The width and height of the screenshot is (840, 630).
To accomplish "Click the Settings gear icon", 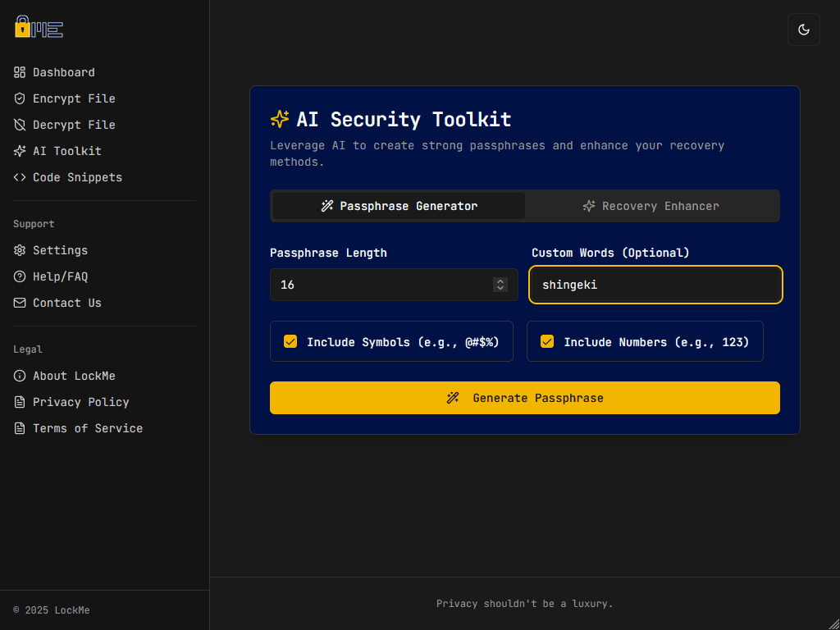I will point(20,250).
